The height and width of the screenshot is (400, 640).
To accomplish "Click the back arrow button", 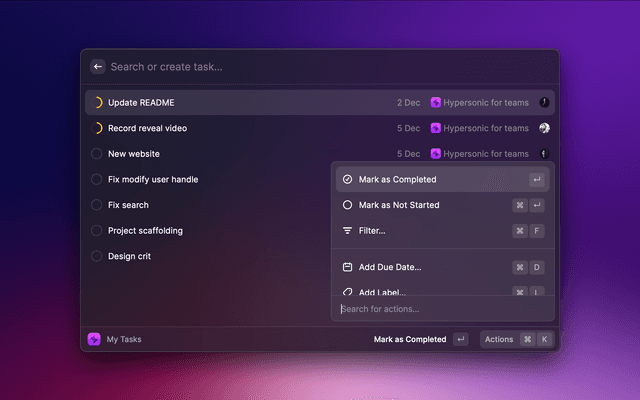I will (x=98, y=67).
